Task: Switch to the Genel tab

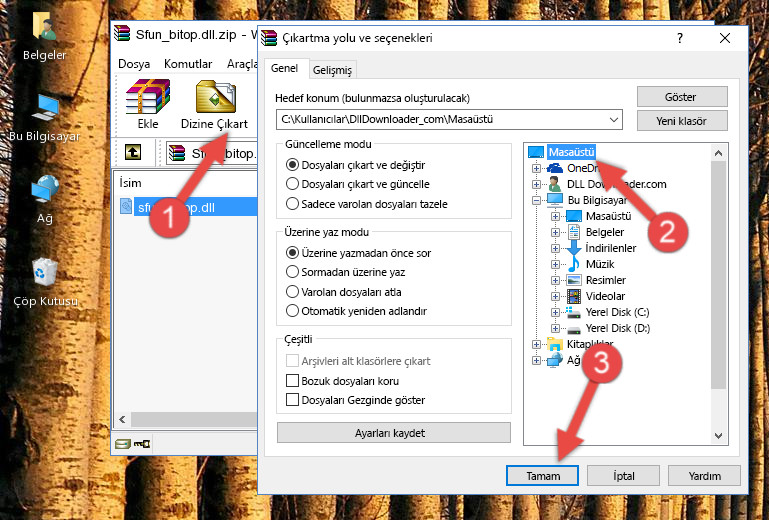Action: tap(284, 68)
